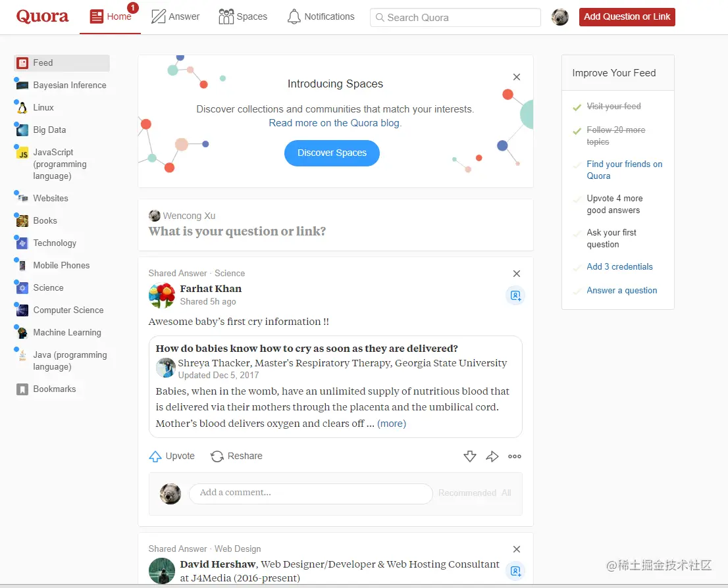Image resolution: width=728 pixels, height=588 pixels.
Task: Open profile avatar in top bar
Action: [x=560, y=17]
